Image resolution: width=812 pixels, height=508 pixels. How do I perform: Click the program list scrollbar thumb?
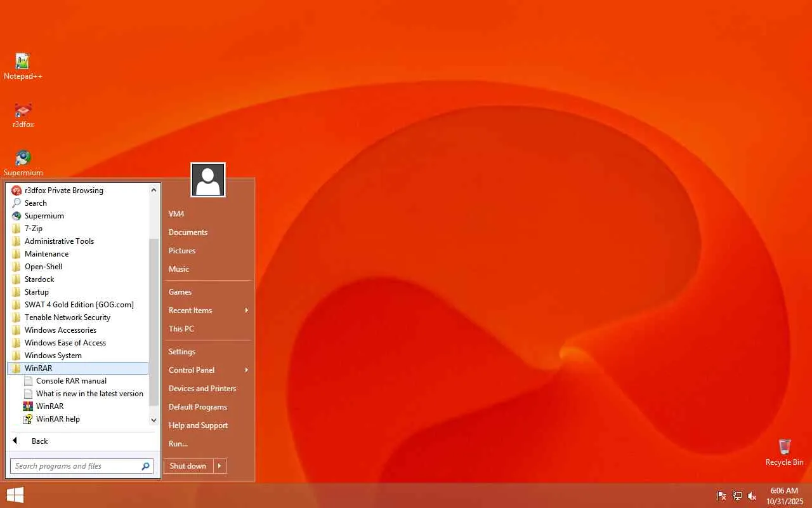[x=154, y=323]
